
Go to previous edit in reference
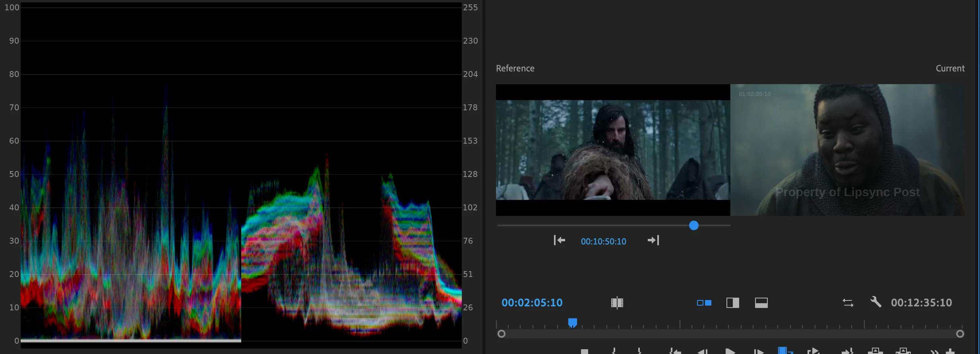pyautogui.click(x=560, y=240)
